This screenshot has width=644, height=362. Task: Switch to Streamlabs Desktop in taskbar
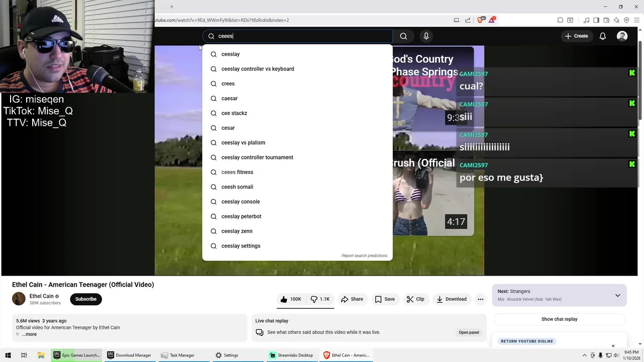pos(291,355)
